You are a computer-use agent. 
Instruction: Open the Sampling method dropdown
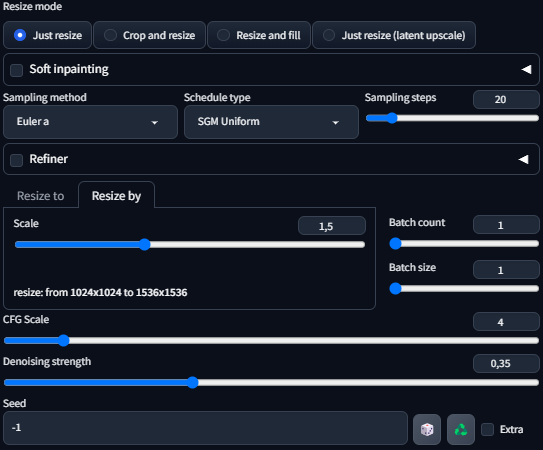(x=90, y=122)
